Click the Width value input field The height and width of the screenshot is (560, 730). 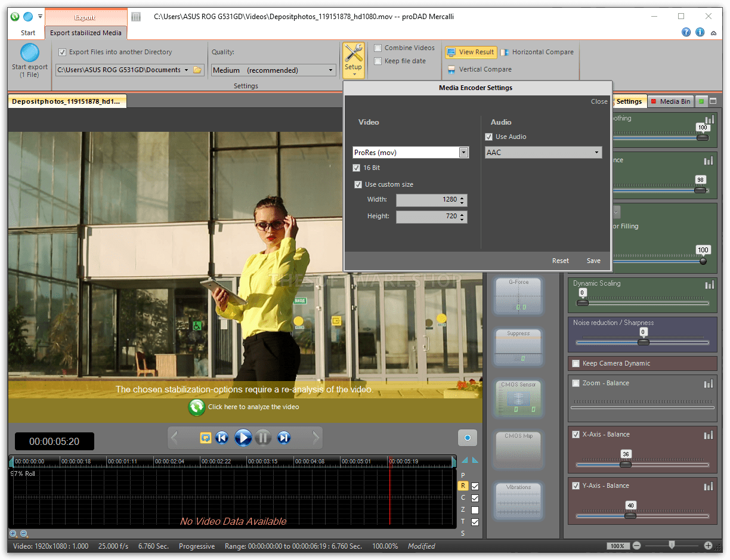point(428,200)
